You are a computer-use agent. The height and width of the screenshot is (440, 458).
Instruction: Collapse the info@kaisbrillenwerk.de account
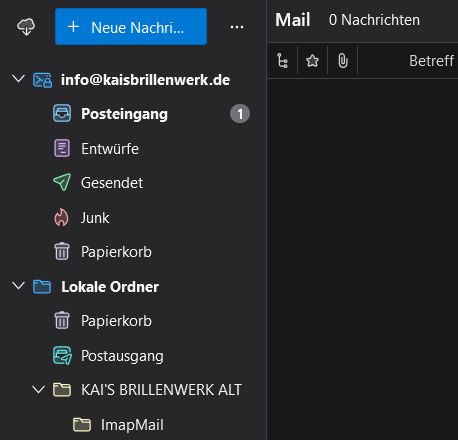pos(18,79)
